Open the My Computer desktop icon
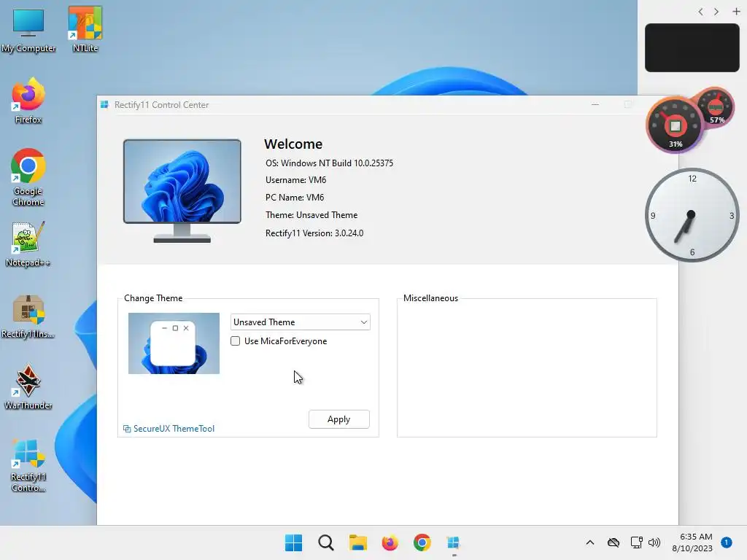 [28, 29]
